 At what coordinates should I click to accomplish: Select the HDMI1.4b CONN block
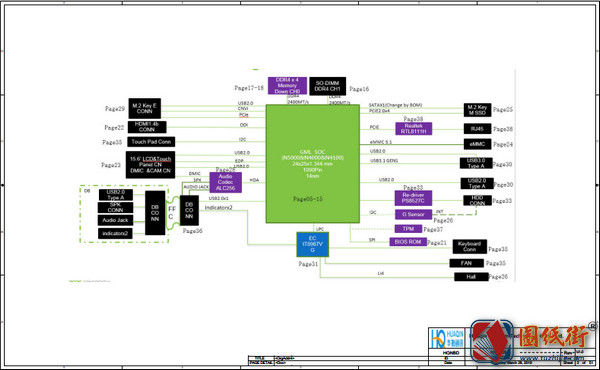coord(147,127)
